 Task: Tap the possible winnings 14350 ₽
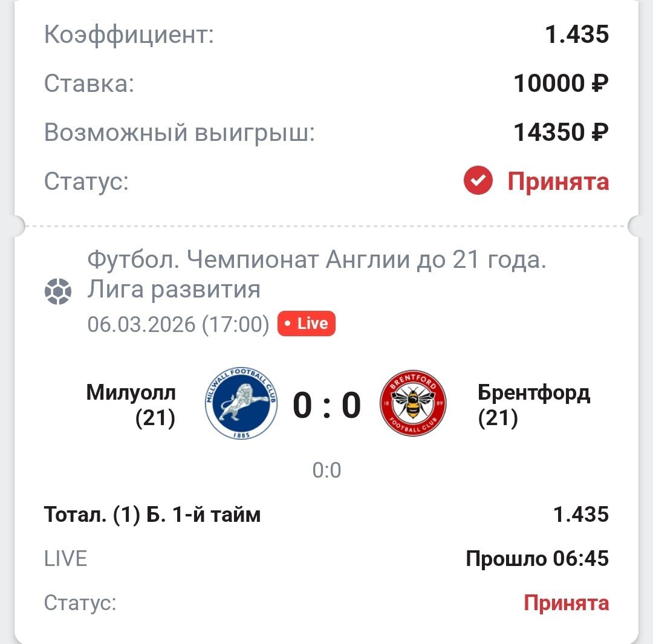click(x=560, y=132)
